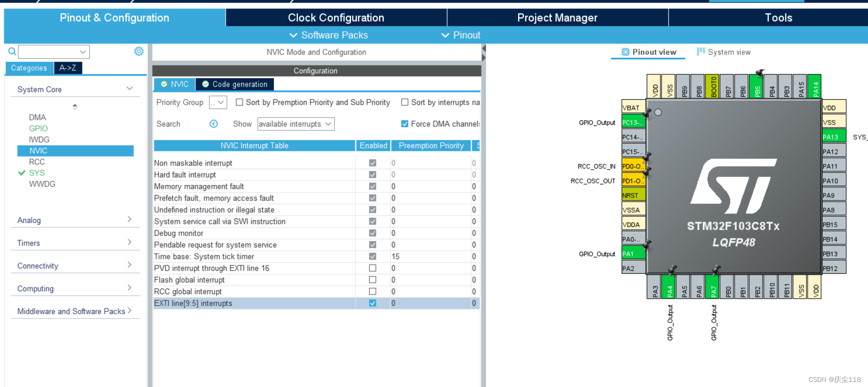Disable EXTI line[9:5] interrupts checkbox
868x387 pixels.
(x=373, y=303)
